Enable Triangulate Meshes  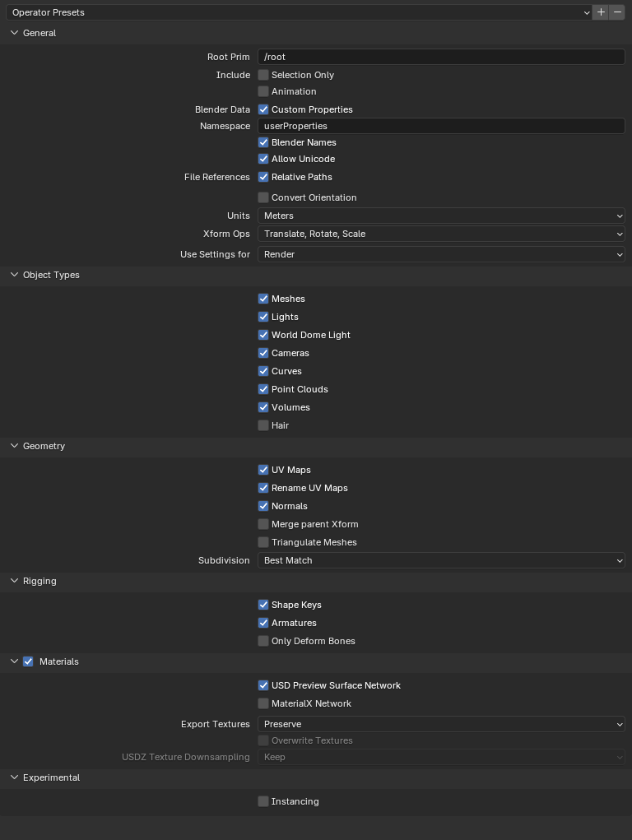(x=263, y=542)
